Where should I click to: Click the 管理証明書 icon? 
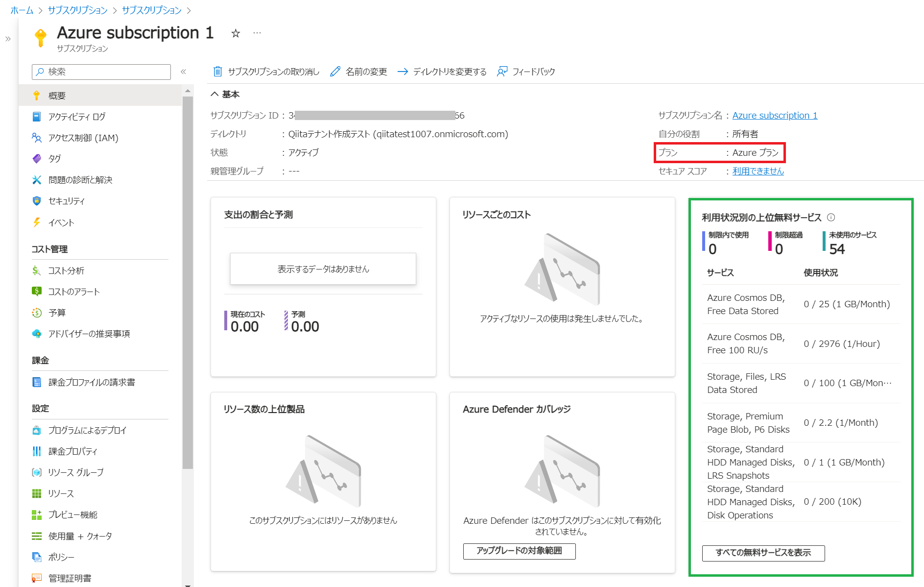(x=37, y=578)
